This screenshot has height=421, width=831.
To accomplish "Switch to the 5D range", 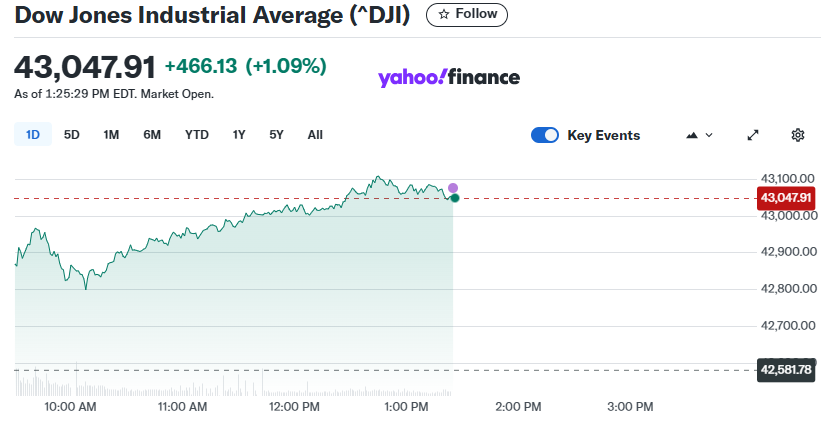I will (x=72, y=135).
